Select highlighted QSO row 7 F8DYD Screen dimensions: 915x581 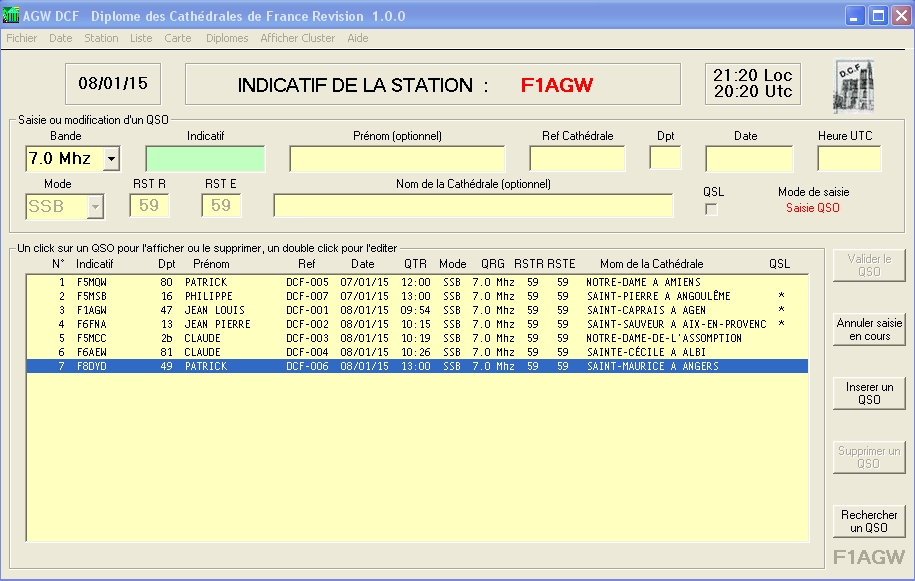[x=417, y=366]
